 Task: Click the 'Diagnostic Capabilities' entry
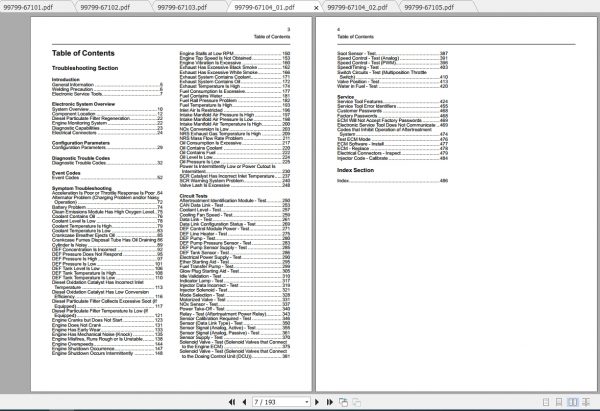click(107, 128)
